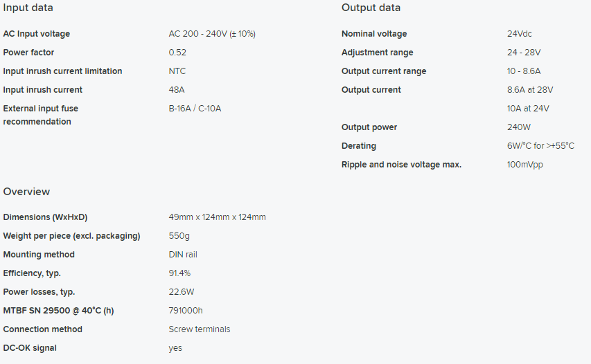Click the MTBF SN 29500 label
The image size is (591, 364).
[x=58, y=311]
